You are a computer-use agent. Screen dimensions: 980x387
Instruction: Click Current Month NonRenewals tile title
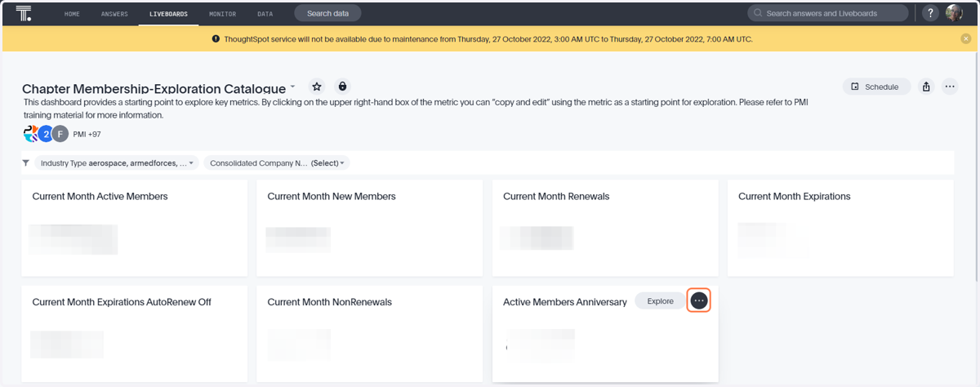coord(330,302)
